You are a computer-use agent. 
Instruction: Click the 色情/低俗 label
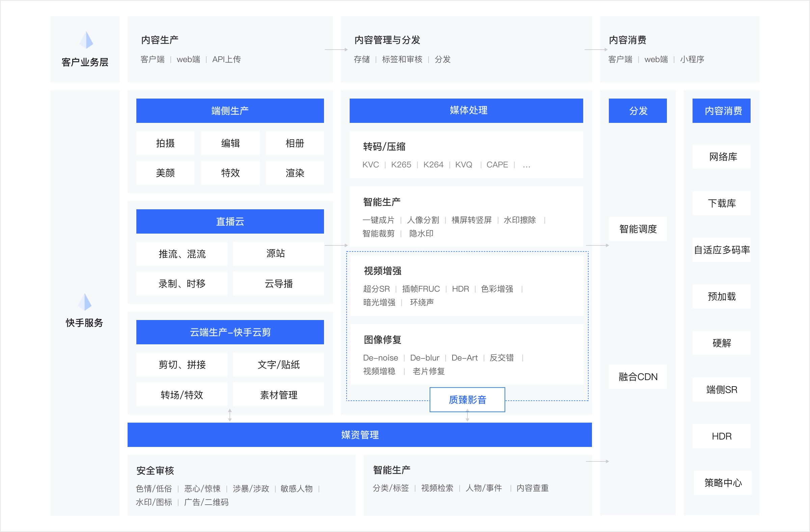pos(154,489)
